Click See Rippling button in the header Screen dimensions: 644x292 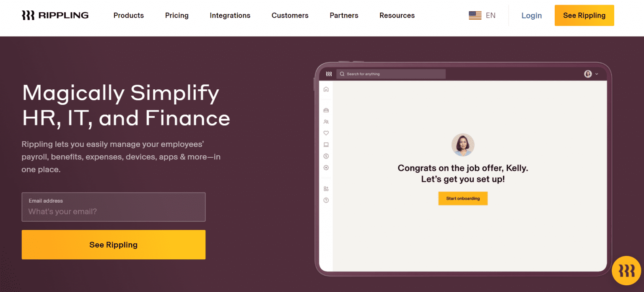pos(584,16)
